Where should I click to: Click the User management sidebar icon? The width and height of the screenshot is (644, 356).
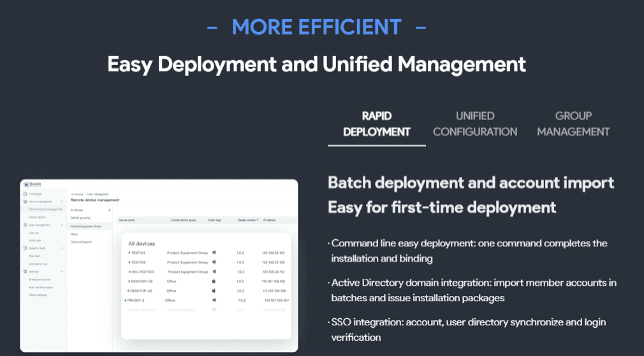pos(26,225)
